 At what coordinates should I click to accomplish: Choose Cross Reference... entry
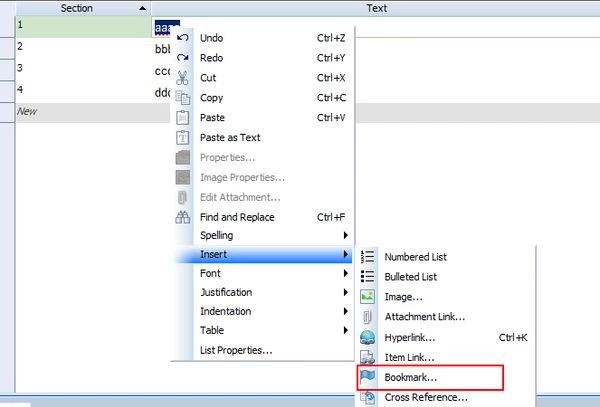tap(446, 397)
